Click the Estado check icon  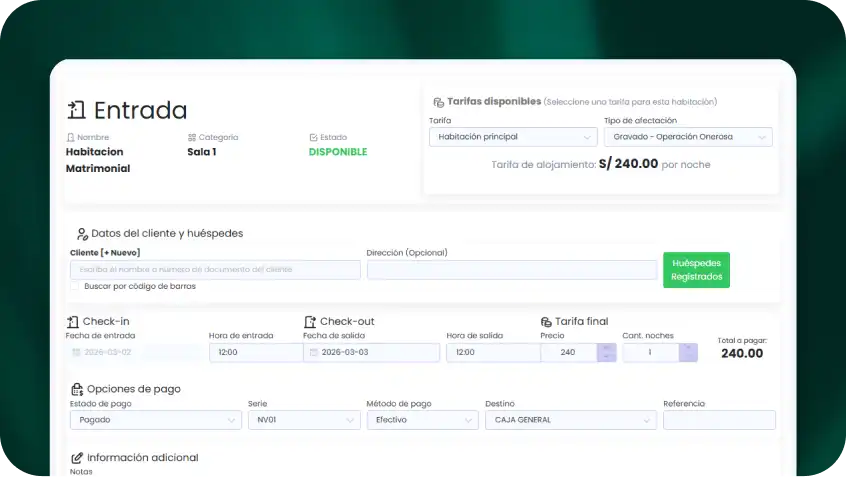pyautogui.click(x=313, y=138)
